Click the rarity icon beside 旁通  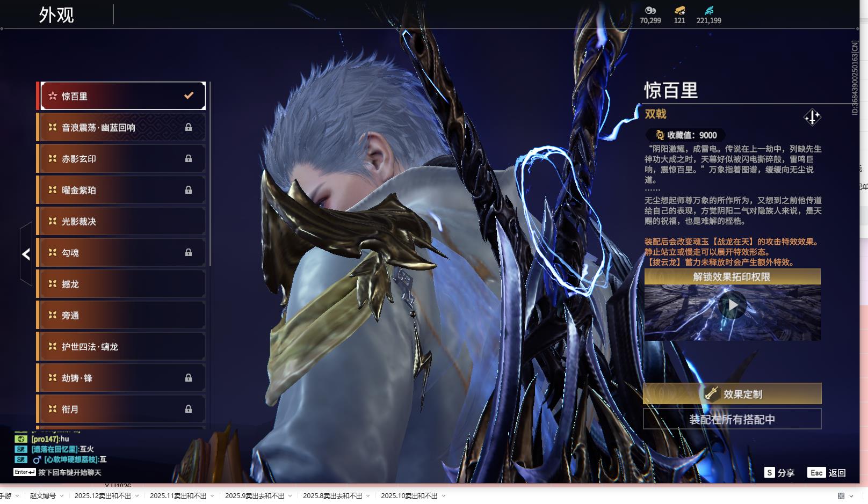tap(53, 315)
